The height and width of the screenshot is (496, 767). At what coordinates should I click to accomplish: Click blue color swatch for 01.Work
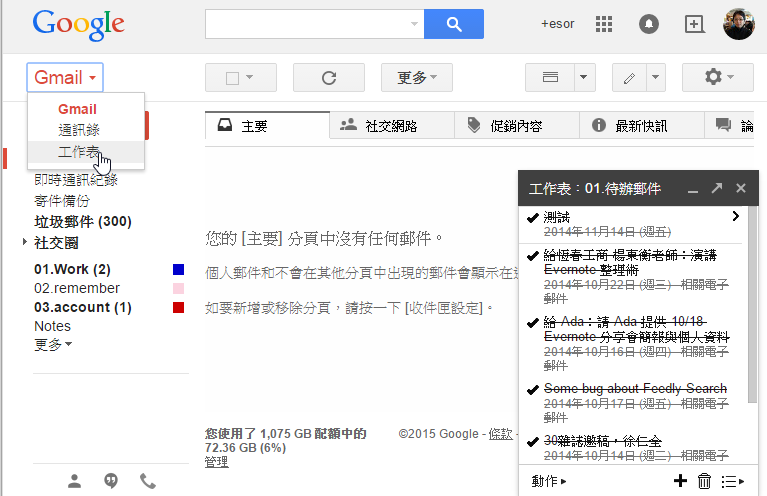[179, 270]
